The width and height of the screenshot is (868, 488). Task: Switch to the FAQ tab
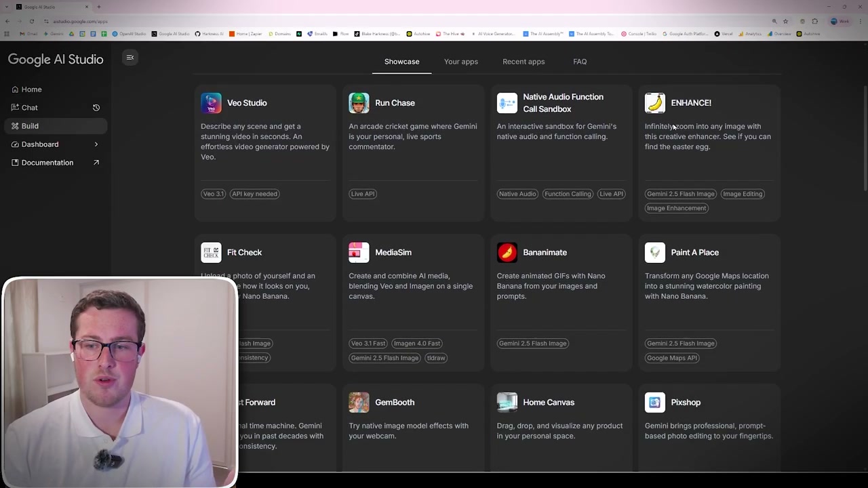click(x=580, y=62)
